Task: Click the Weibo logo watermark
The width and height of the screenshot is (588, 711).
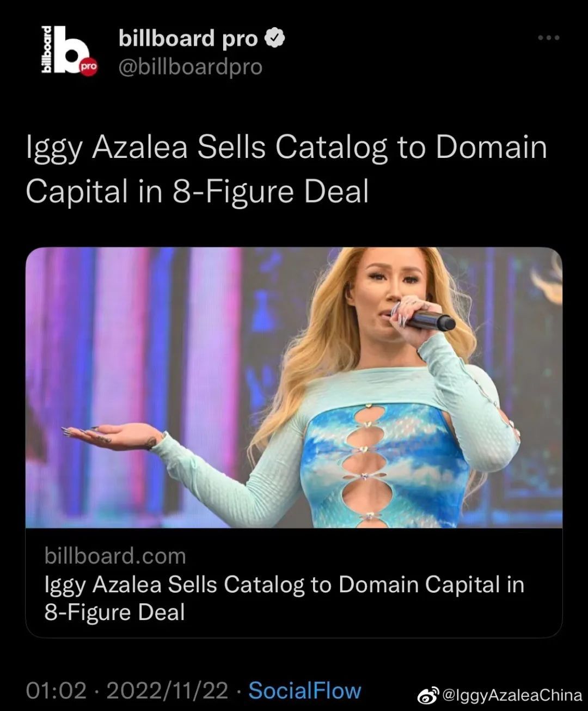Action: [427, 696]
